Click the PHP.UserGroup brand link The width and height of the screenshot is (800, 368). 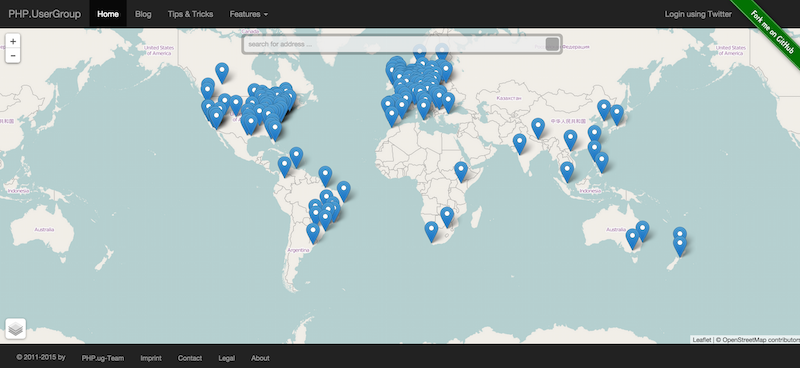(x=44, y=14)
